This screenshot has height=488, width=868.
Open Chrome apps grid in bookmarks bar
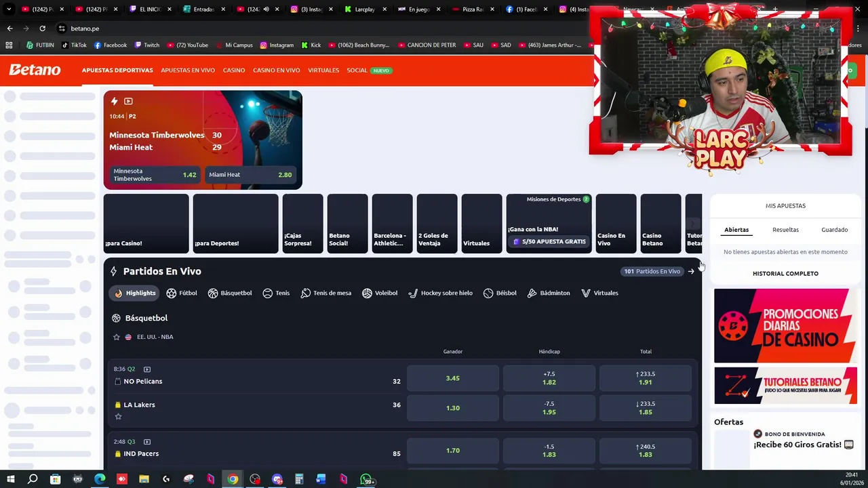point(9,45)
